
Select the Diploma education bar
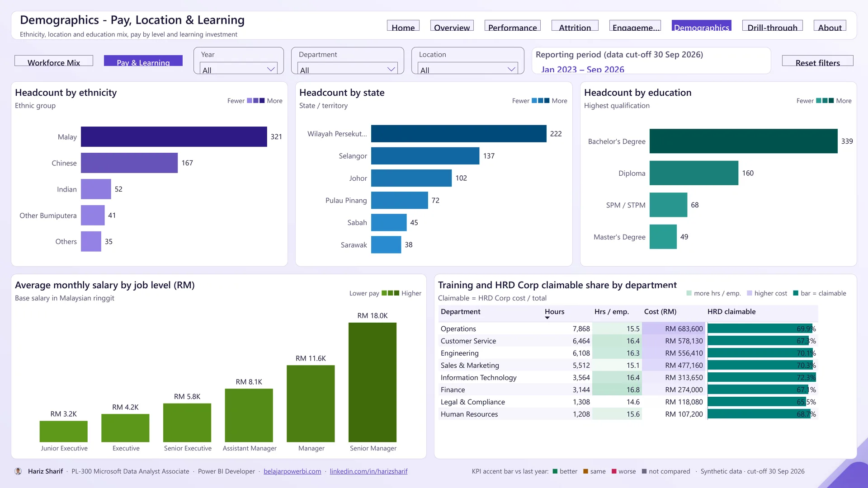693,173
